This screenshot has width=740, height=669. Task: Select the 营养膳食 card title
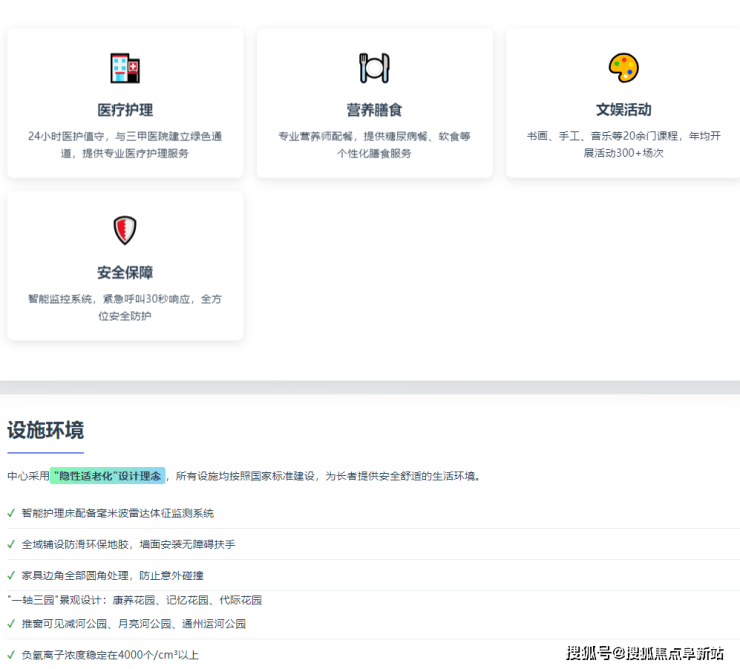pyautogui.click(x=374, y=110)
